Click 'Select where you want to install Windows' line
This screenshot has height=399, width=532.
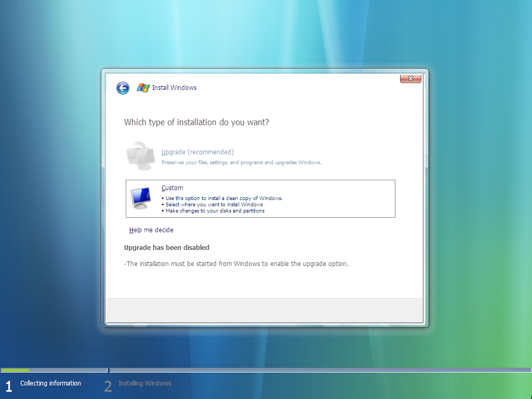(x=212, y=205)
